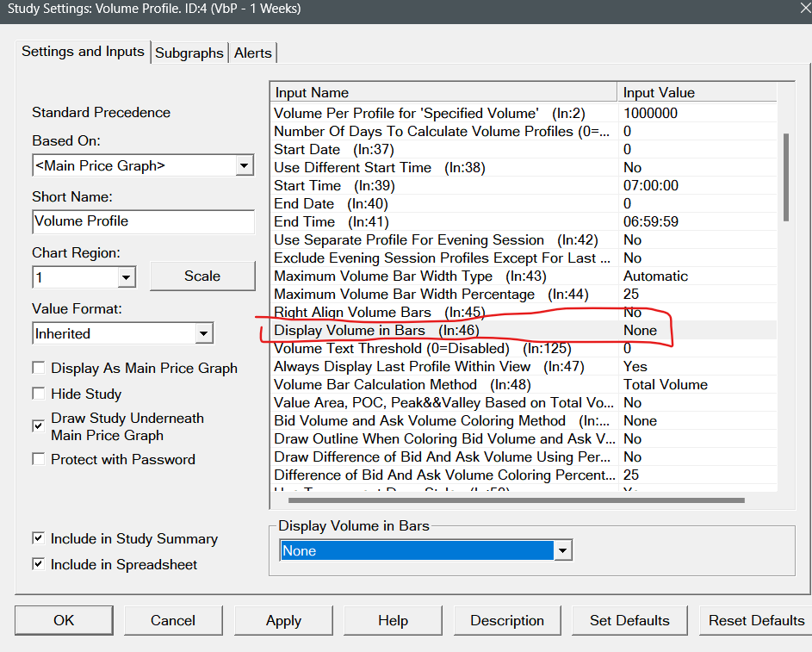Select the Display Volume in Bars row
812x652 pixels.
(x=524, y=331)
